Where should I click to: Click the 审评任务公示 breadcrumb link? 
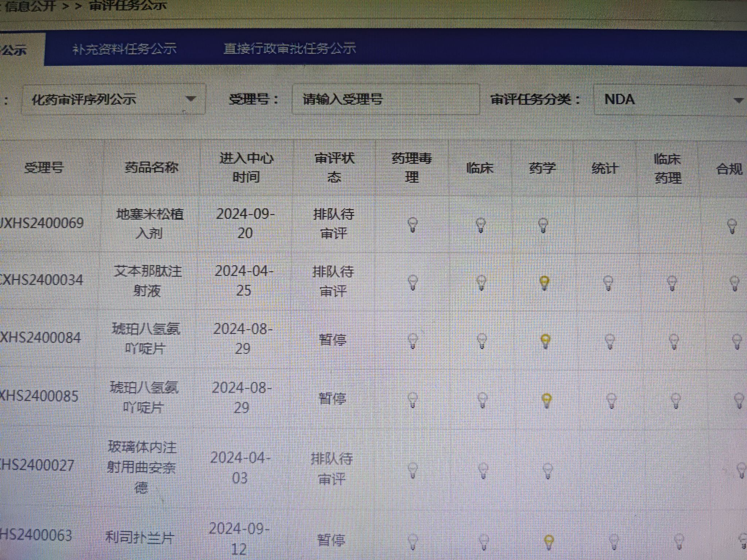tap(128, 6)
